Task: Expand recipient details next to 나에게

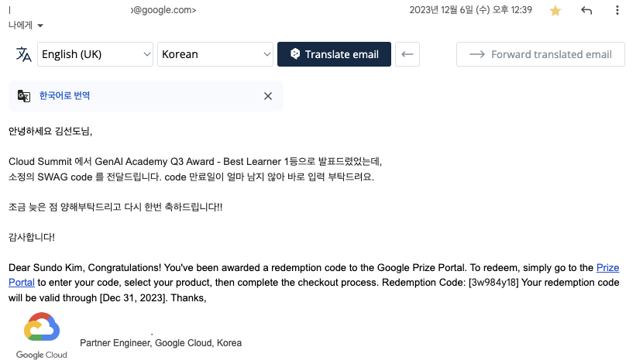Action: [40, 26]
